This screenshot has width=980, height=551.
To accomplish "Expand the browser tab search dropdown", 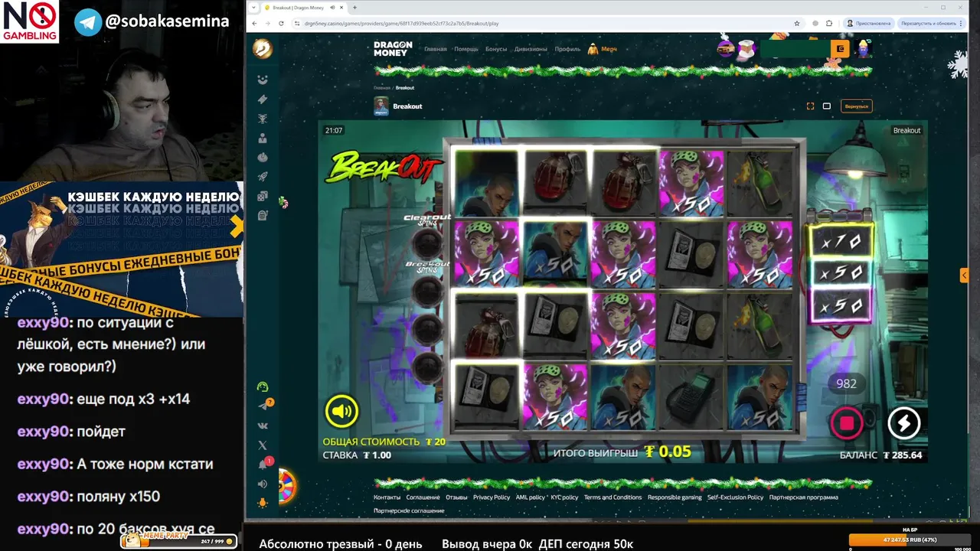I will point(254,8).
